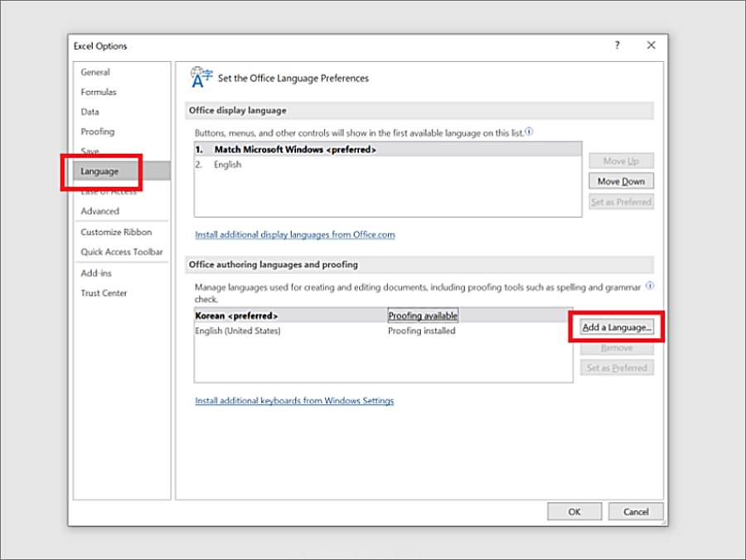Open Install additional keyboards from Windows Settings
This screenshot has height=560, width=746.
(294, 401)
